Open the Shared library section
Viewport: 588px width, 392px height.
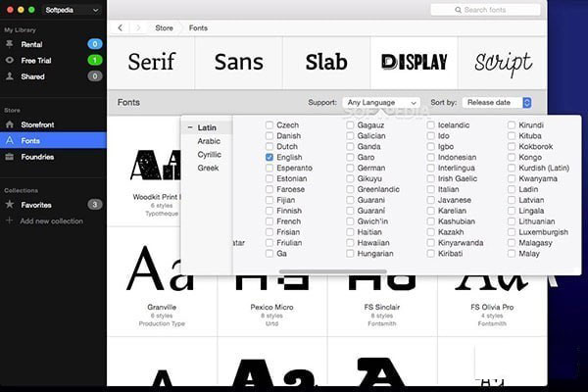pyautogui.click(x=53, y=76)
